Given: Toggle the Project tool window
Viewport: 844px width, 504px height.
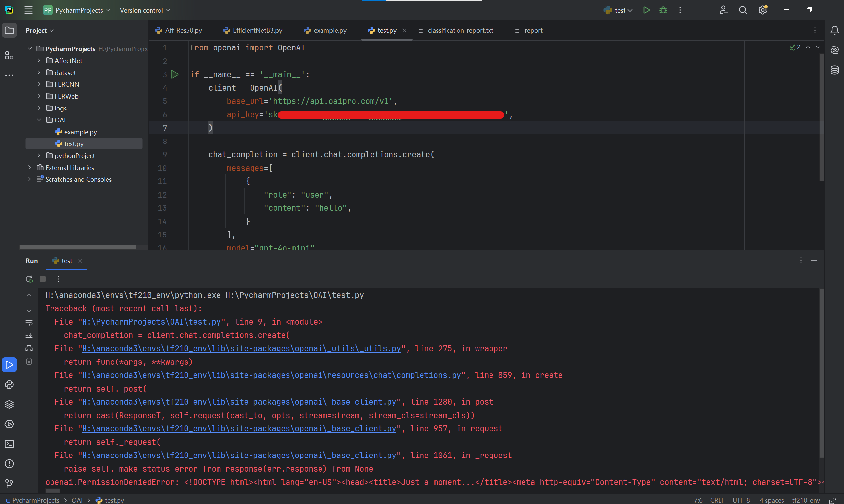Looking at the screenshot, I should (x=9, y=31).
